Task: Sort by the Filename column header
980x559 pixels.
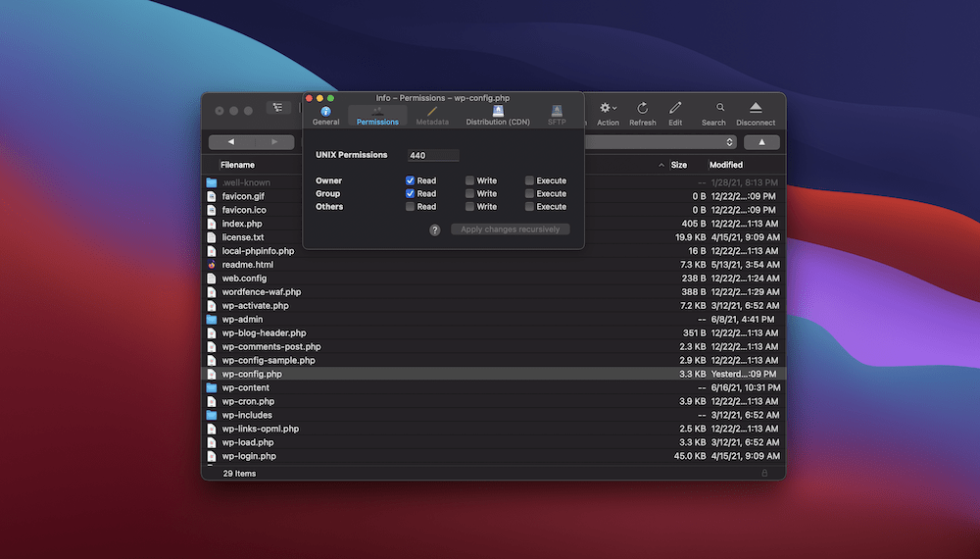Action: click(x=237, y=165)
